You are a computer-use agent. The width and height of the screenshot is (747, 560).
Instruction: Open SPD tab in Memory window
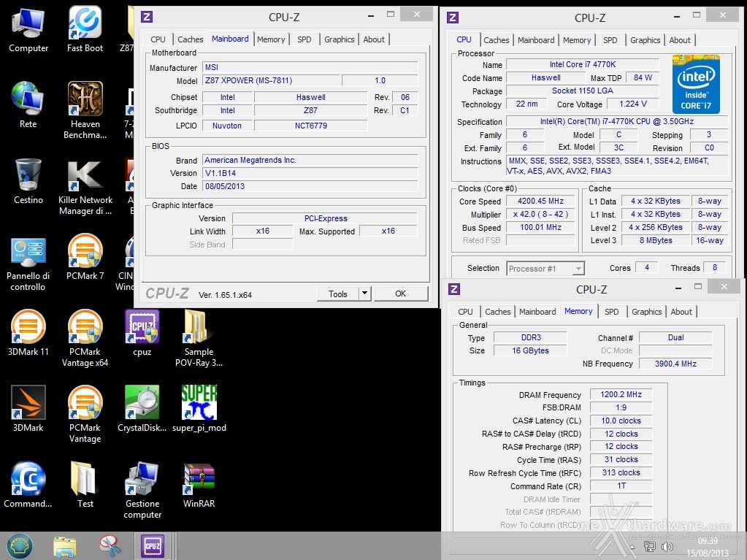point(612,312)
